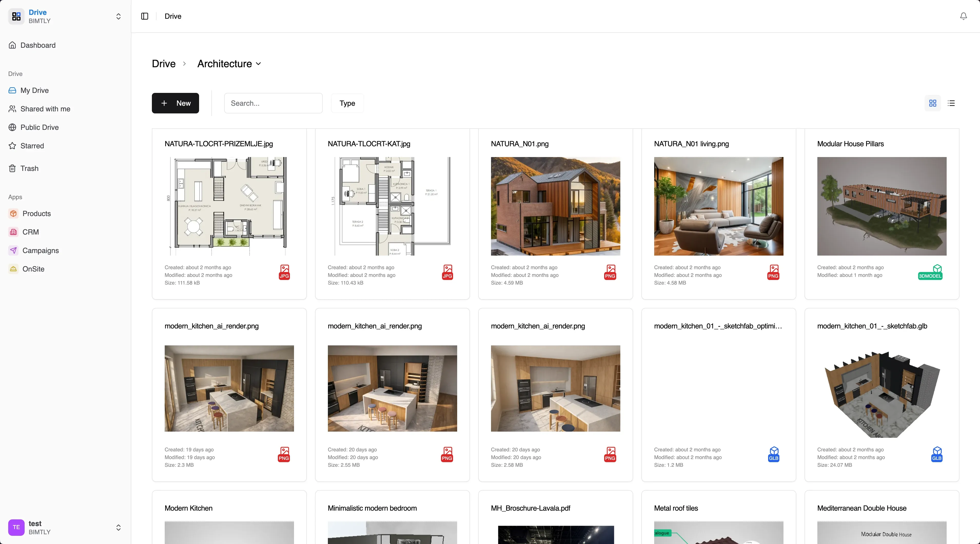Open the Products app

point(36,213)
